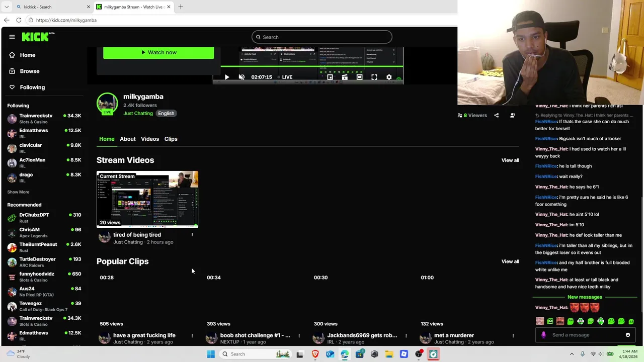Open options for 'have a real fucking life' clip
644x362 pixels.
[x=192, y=336]
